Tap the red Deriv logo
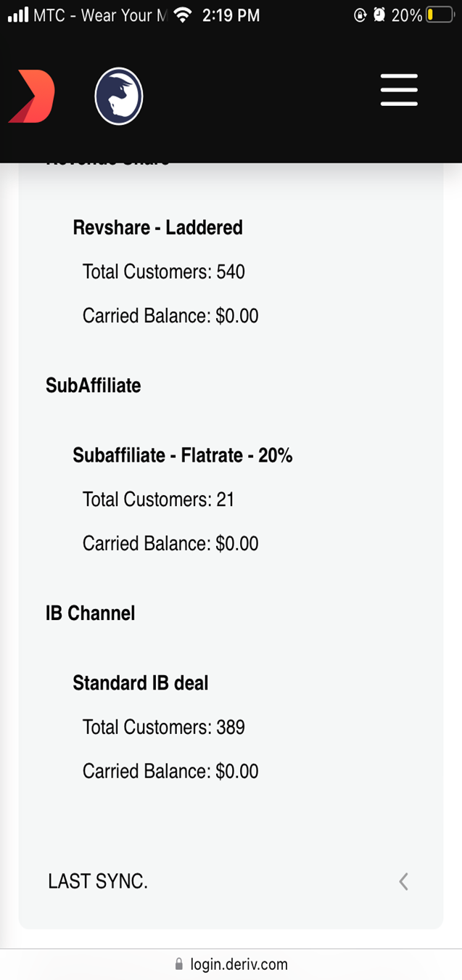This screenshot has height=980, width=462. coord(31,97)
